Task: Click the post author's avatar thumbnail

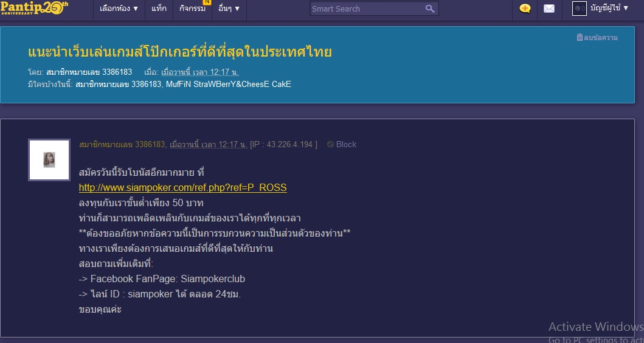Action: (49, 160)
